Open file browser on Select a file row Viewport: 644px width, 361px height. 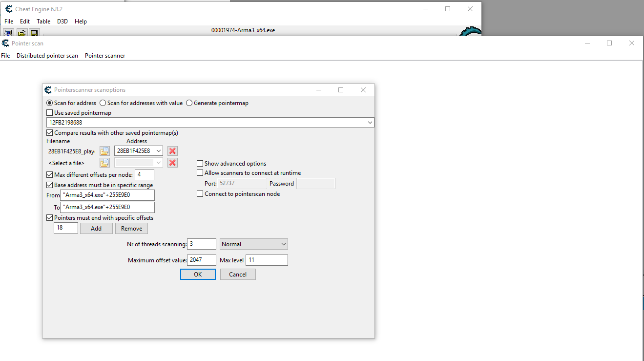coord(104,163)
